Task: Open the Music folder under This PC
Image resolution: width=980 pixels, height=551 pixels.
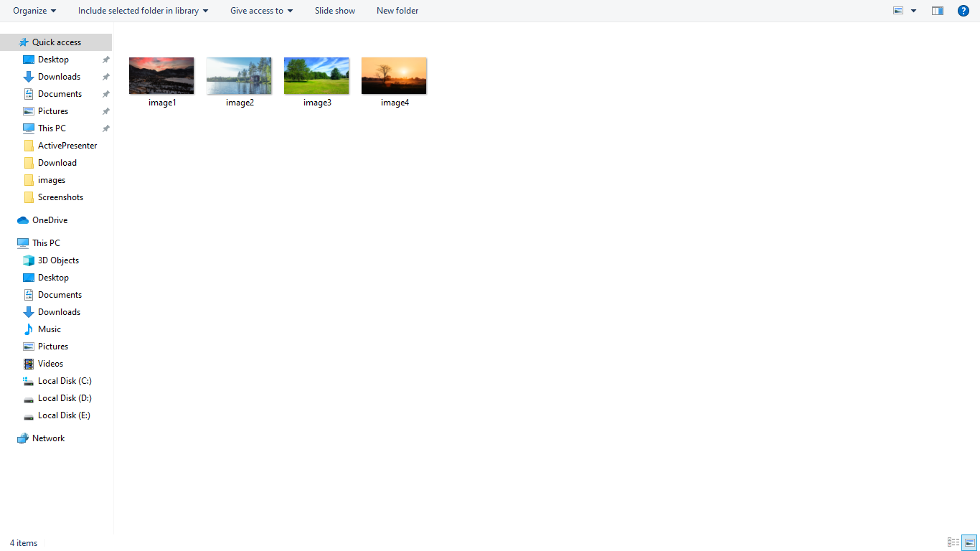Action: pyautogui.click(x=50, y=329)
